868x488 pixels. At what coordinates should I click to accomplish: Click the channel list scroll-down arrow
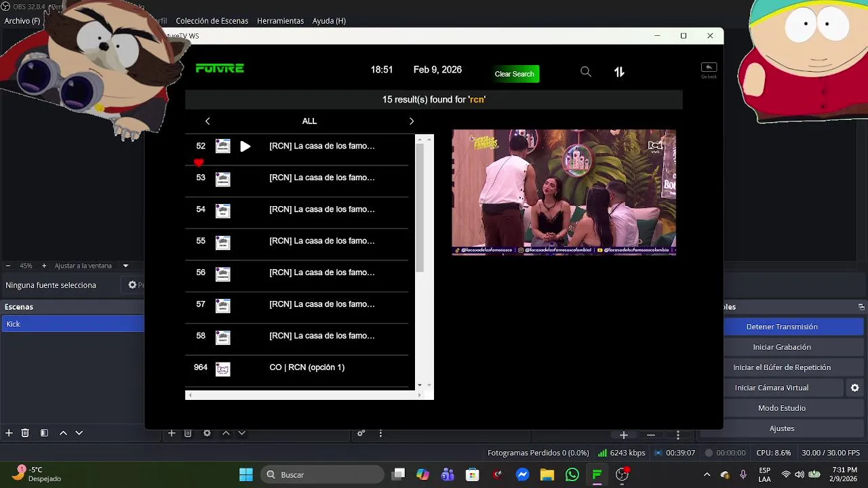click(420, 385)
